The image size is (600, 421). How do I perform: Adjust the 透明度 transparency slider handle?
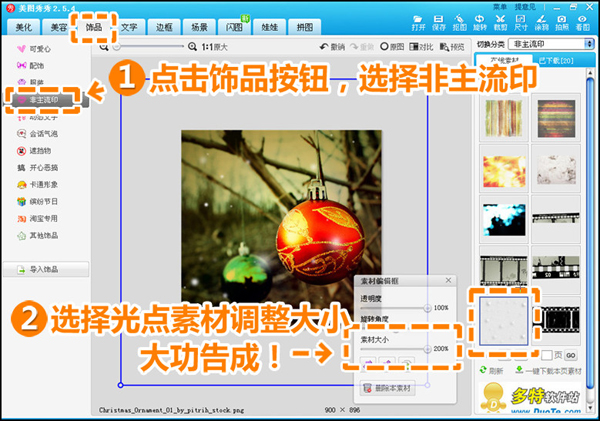(429, 308)
